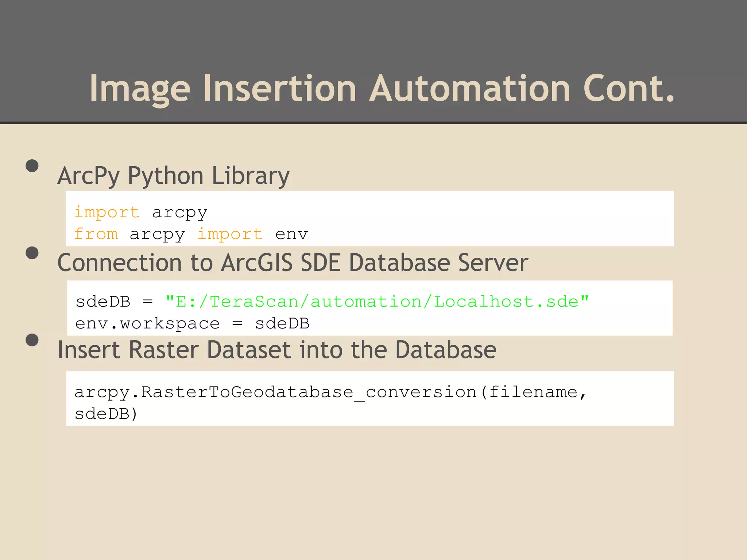Screen dimensions: 747x560
Task: Click the 'Connection to ArcGIS SDE Database Server' heading
Action: point(293,262)
